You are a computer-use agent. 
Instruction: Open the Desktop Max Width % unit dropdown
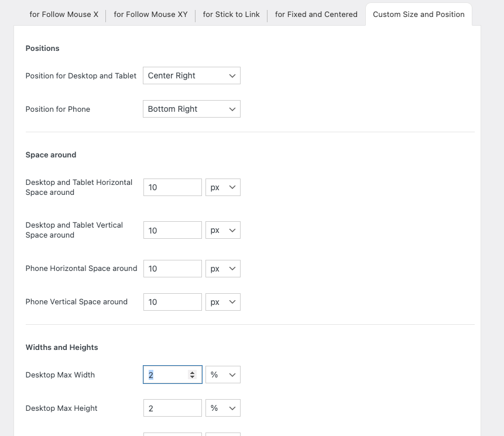222,375
